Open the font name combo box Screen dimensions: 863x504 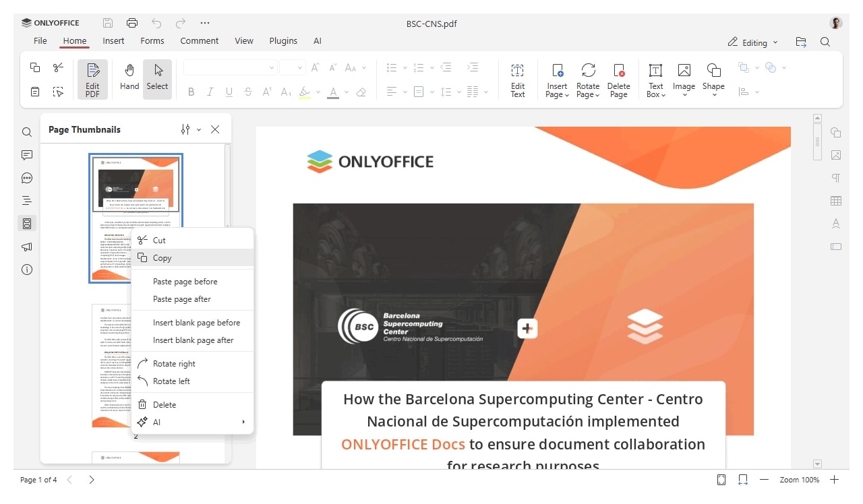coord(230,67)
